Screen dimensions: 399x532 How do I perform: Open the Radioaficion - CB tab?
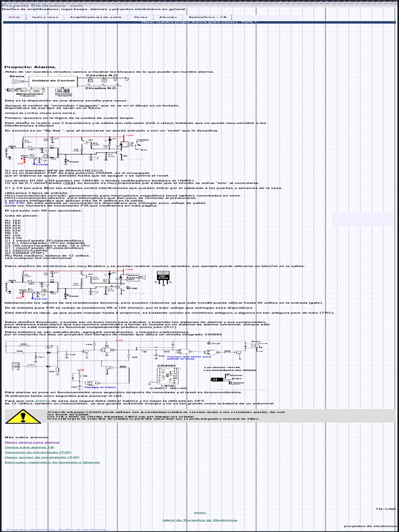tap(207, 17)
